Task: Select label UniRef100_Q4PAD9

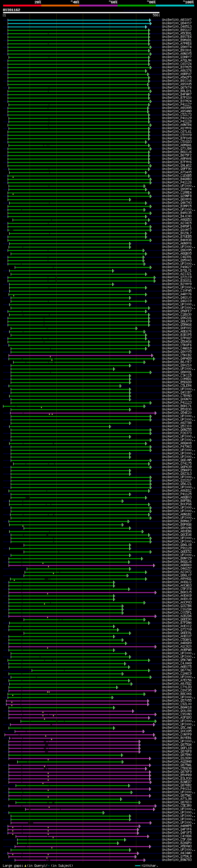Action: tap(176, 358)
